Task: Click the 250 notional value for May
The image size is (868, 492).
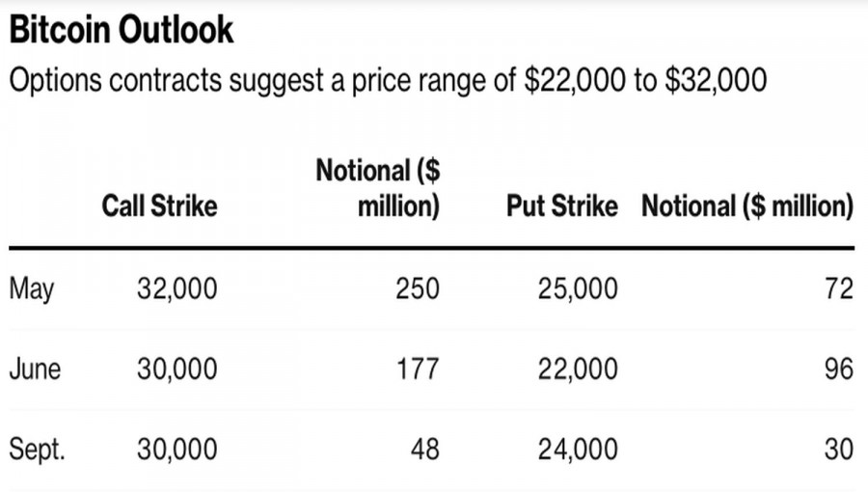Action: click(x=417, y=288)
